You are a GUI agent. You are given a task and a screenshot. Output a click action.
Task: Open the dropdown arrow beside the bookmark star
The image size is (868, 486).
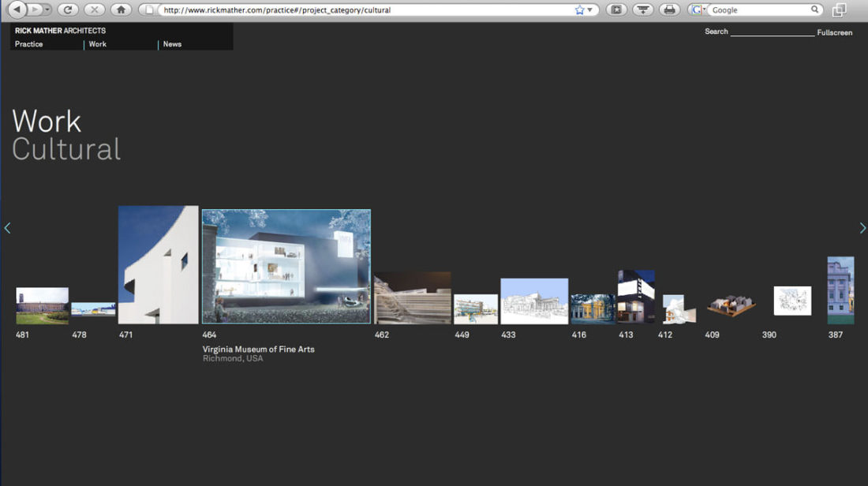click(x=590, y=10)
